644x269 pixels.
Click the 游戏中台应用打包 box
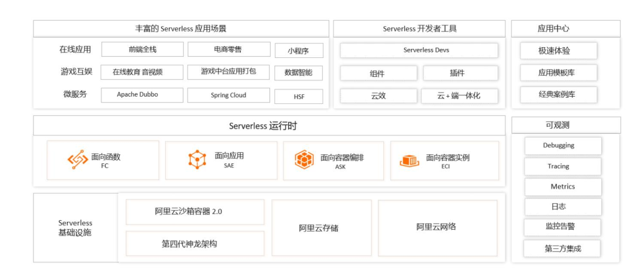[x=229, y=72]
